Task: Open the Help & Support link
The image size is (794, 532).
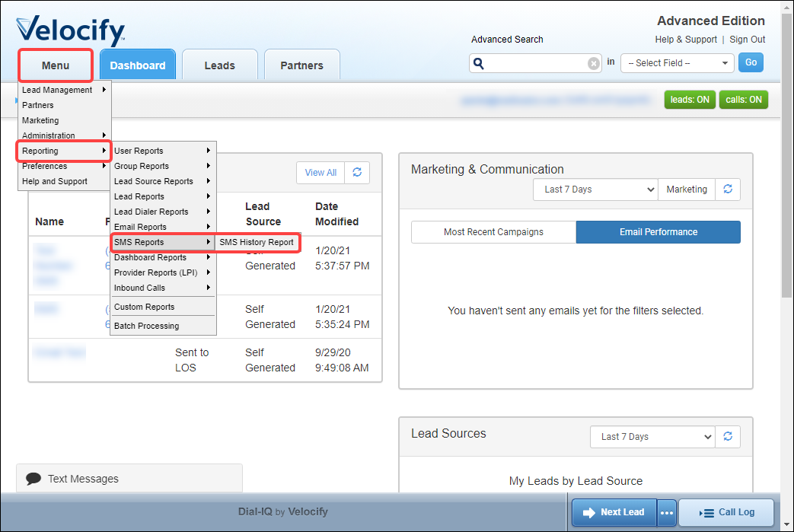Action: (x=686, y=40)
